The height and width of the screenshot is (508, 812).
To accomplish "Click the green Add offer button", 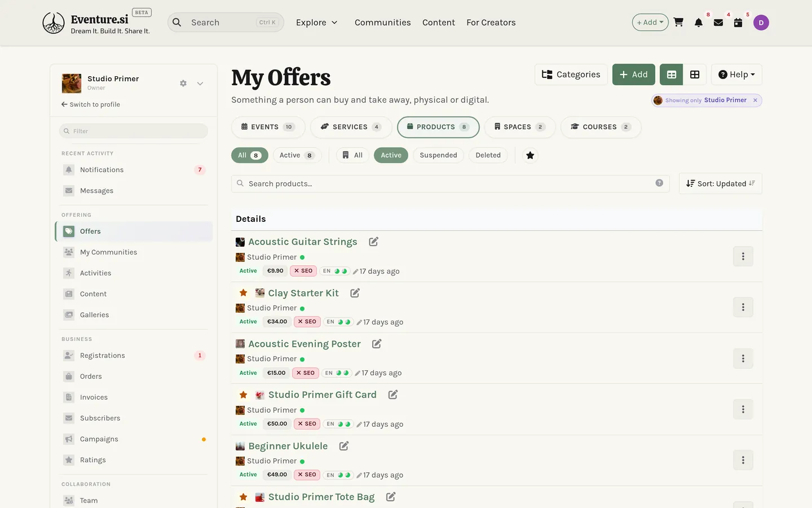I will (x=634, y=75).
